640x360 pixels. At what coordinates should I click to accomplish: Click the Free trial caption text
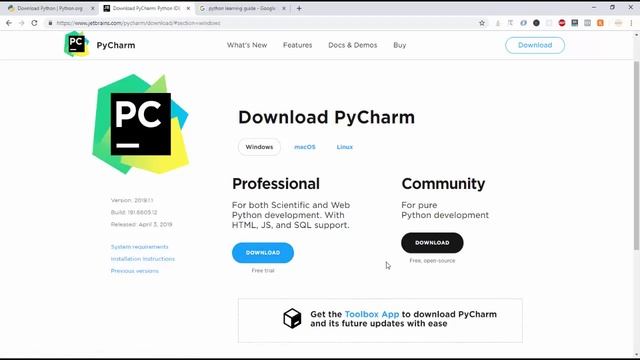point(263,271)
